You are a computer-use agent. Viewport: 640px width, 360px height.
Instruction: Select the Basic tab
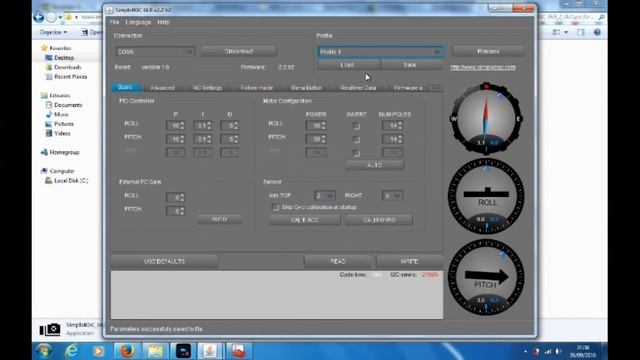click(125, 87)
